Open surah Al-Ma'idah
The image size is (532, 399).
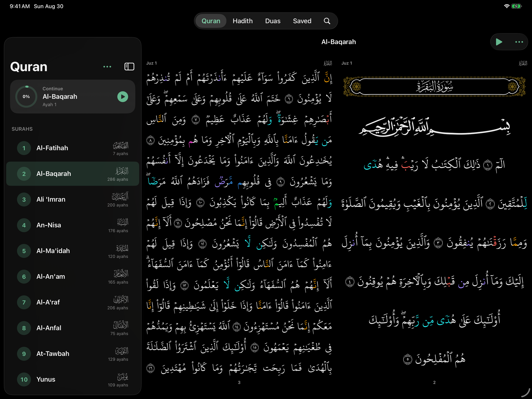pos(73,251)
